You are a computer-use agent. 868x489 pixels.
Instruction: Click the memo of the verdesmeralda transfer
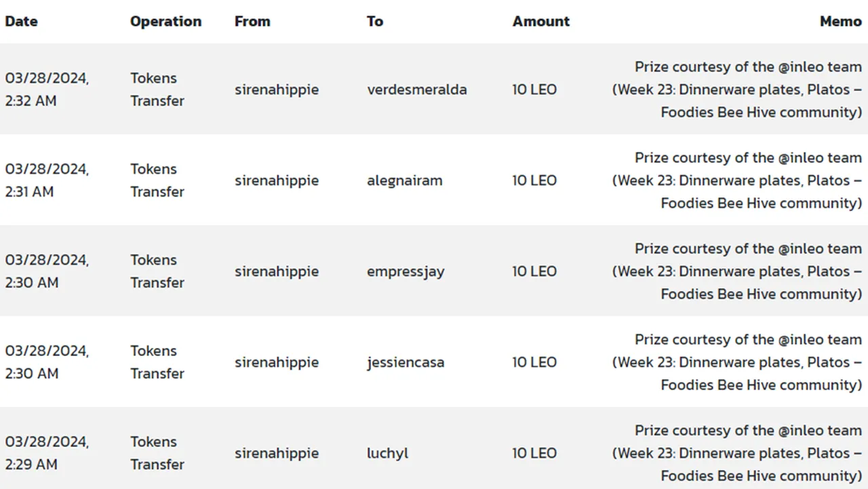[737, 90]
